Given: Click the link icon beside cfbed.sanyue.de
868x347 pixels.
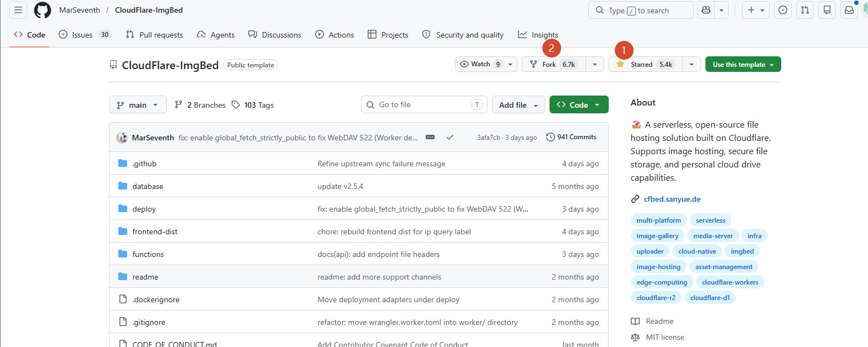Looking at the screenshot, I should [635, 199].
